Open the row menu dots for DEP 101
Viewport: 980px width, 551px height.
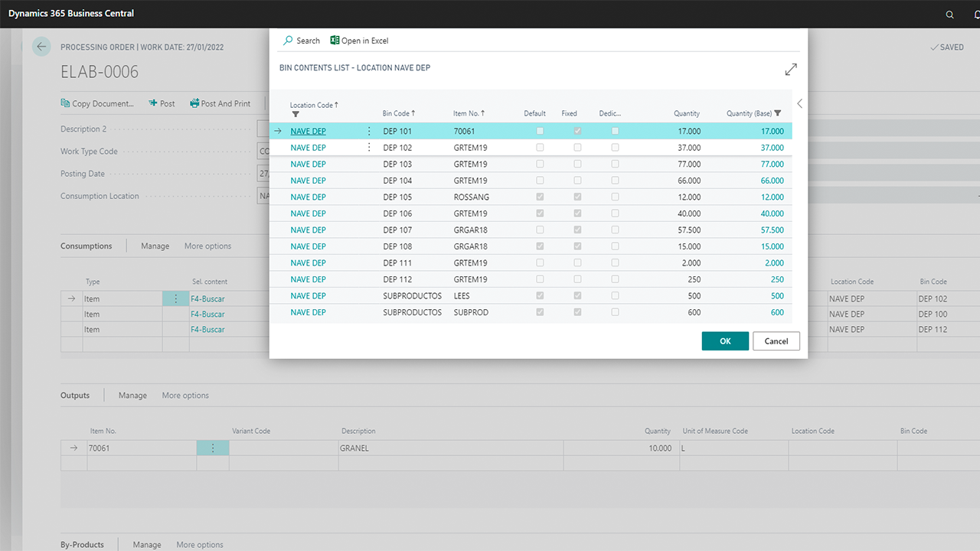click(x=369, y=131)
